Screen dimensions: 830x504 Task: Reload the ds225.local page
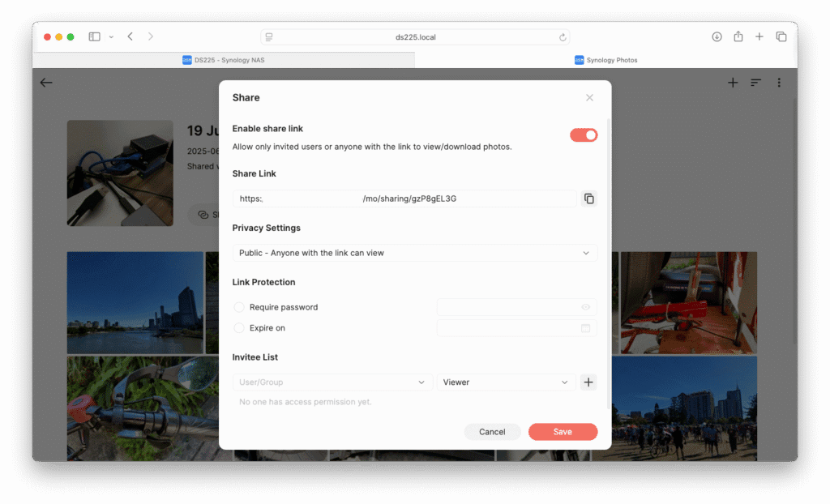pos(563,37)
